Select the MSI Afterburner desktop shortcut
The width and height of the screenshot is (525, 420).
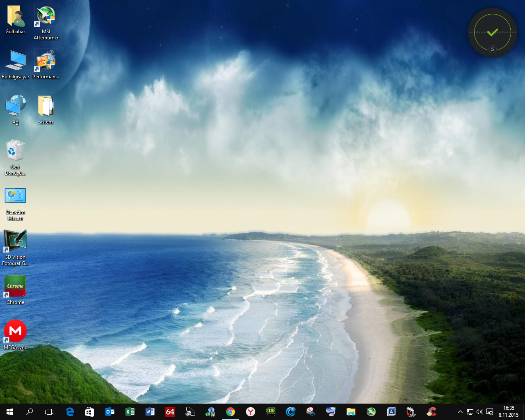pos(46,22)
